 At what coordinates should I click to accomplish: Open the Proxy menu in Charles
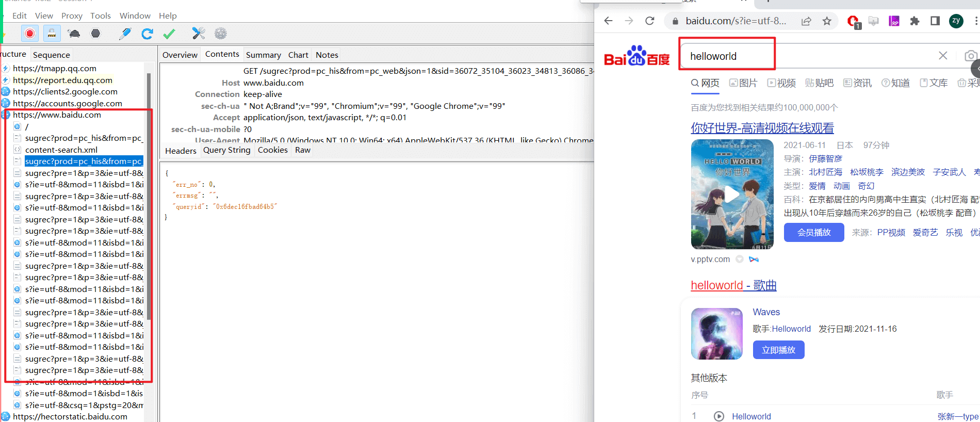[x=72, y=15]
